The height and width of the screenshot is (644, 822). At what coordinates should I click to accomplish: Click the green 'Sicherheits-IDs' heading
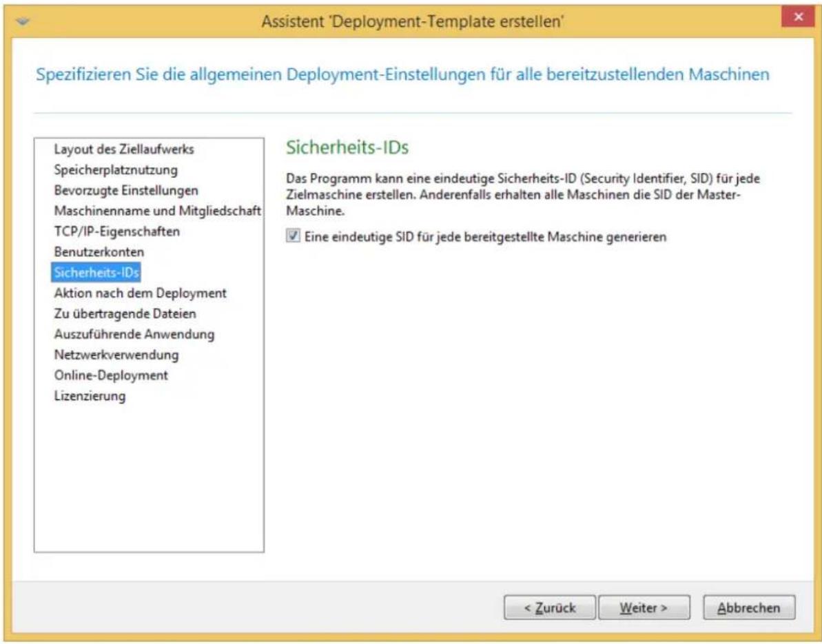347,148
